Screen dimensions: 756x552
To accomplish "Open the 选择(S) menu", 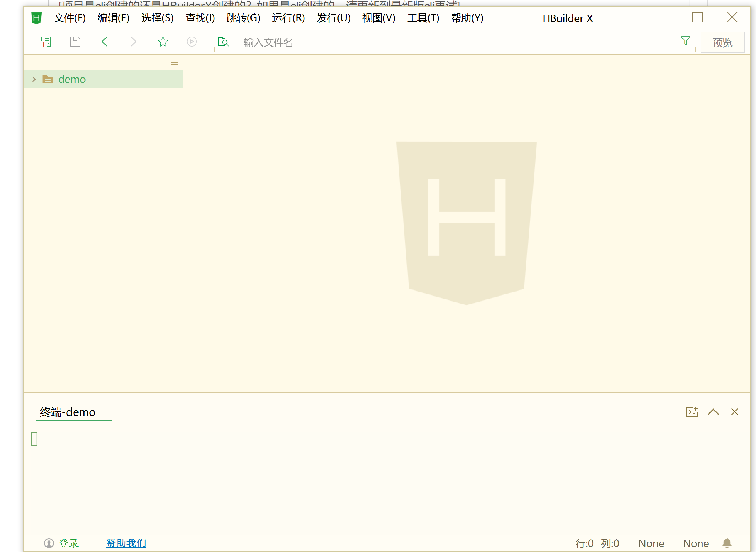I will (157, 18).
